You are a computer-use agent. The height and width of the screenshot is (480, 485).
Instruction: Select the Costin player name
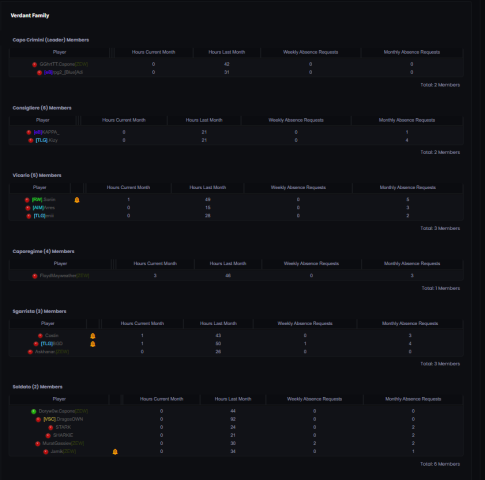52,335
